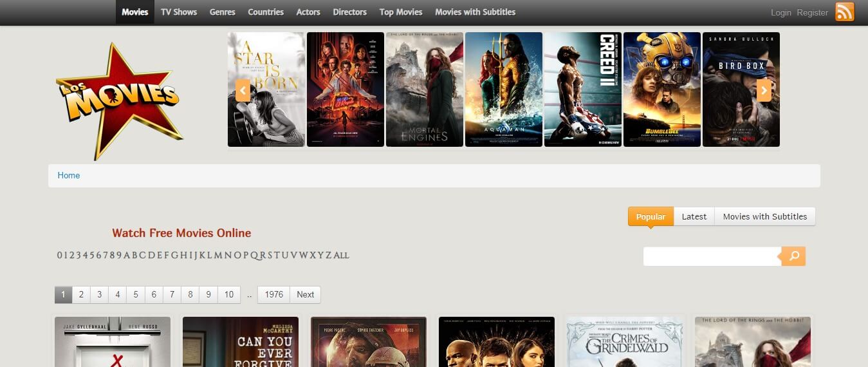Go to page 6
Viewport: 868px width, 367px height.
pyautogui.click(x=154, y=294)
